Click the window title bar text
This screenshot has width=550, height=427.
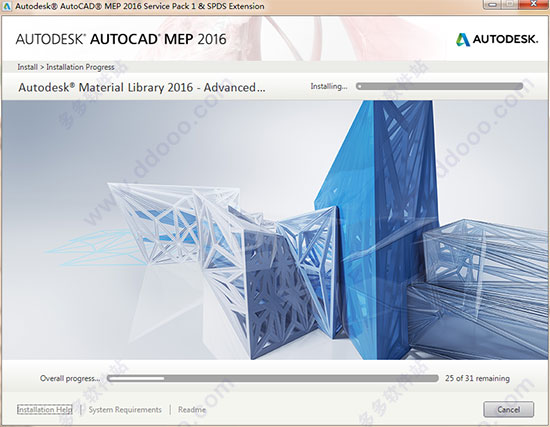click(x=140, y=6)
